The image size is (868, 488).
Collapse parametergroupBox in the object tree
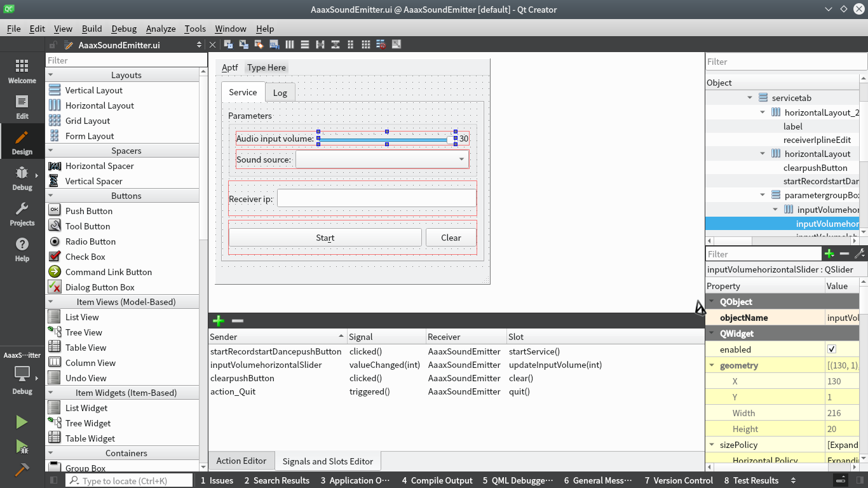click(763, 195)
